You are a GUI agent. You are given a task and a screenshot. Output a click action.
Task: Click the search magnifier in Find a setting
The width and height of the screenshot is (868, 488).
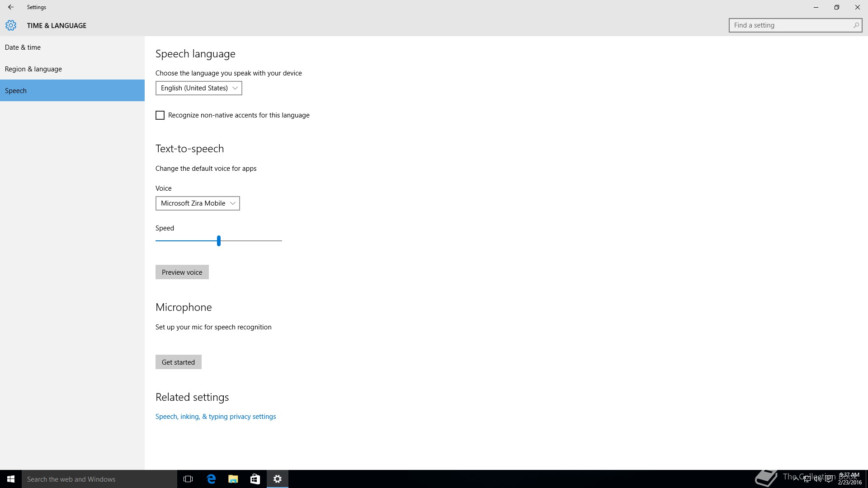pos(856,25)
